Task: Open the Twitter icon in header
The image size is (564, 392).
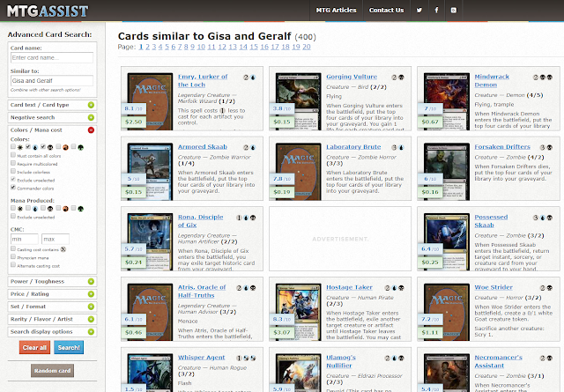Action: [419, 10]
